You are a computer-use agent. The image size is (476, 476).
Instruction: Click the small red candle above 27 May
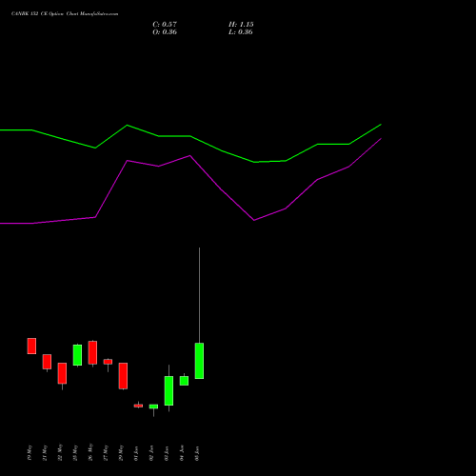(108, 362)
